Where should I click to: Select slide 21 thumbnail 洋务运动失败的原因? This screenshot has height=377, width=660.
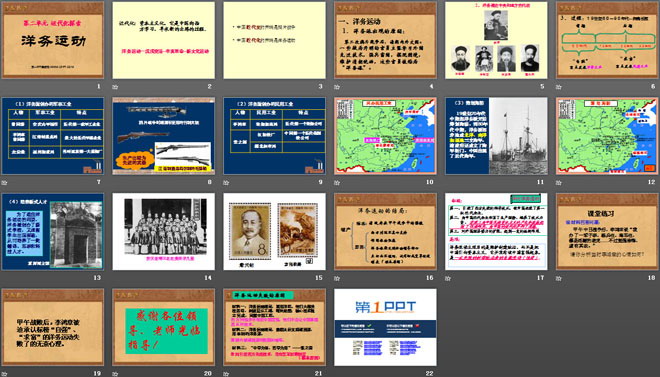tap(274, 327)
